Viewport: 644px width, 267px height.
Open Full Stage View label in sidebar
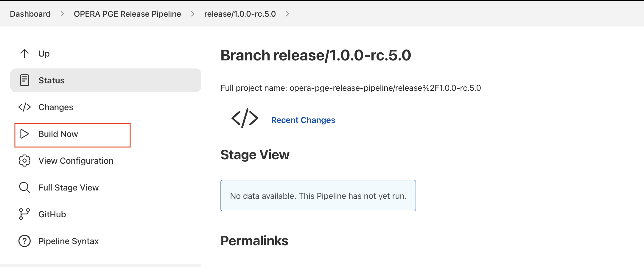[x=69, y=188]
